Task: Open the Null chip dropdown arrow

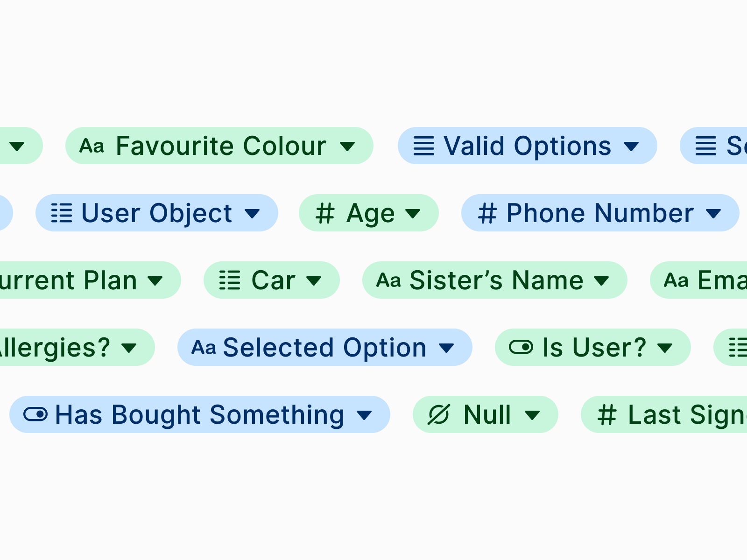Action: [x=532, y=415]
